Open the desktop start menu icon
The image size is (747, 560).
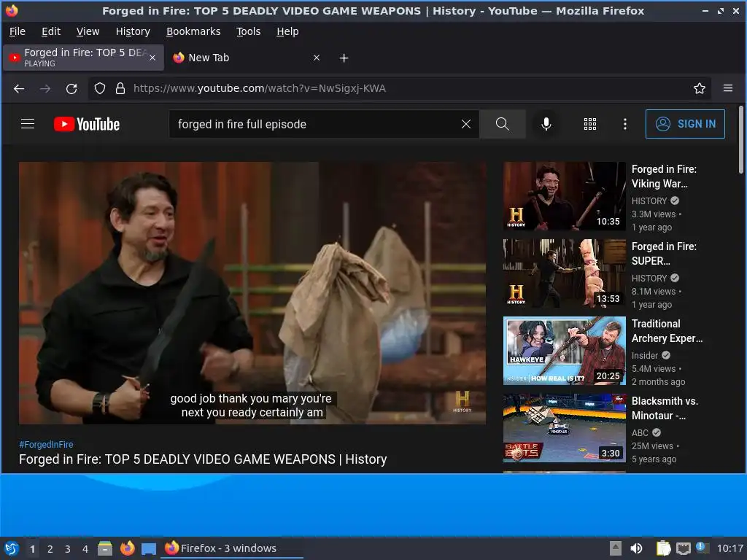coord(12,548)
